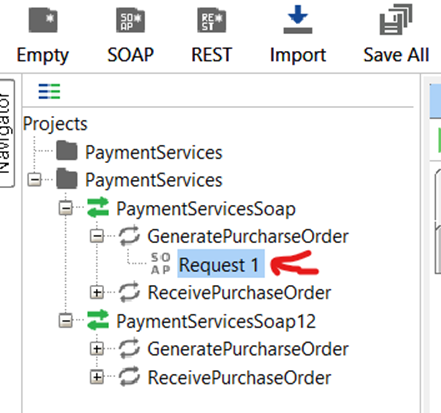Select the Projects root label
Screen dimensions: 441x413
tap(55, 124)
